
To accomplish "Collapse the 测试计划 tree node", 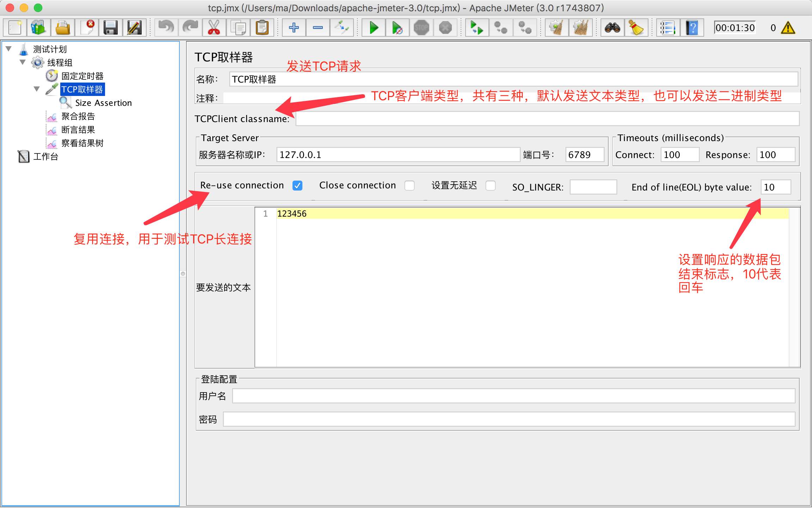I will point(9,49).
